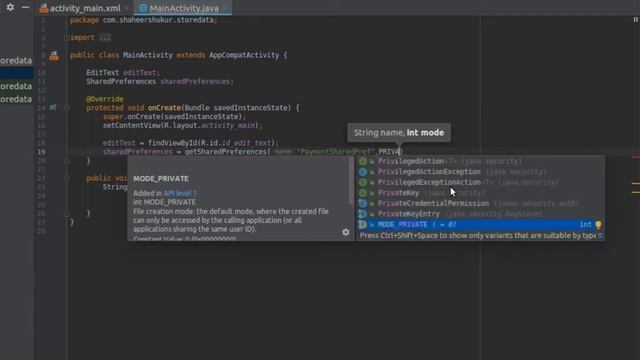Choose PrivateKey completion suggestion
640x360 pixels.
tap(480, 193)
